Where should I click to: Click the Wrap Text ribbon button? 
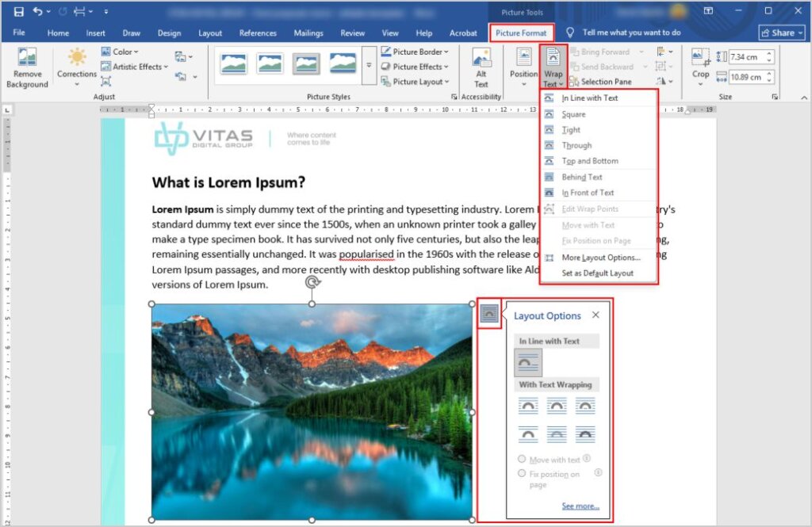click(553, 67)
